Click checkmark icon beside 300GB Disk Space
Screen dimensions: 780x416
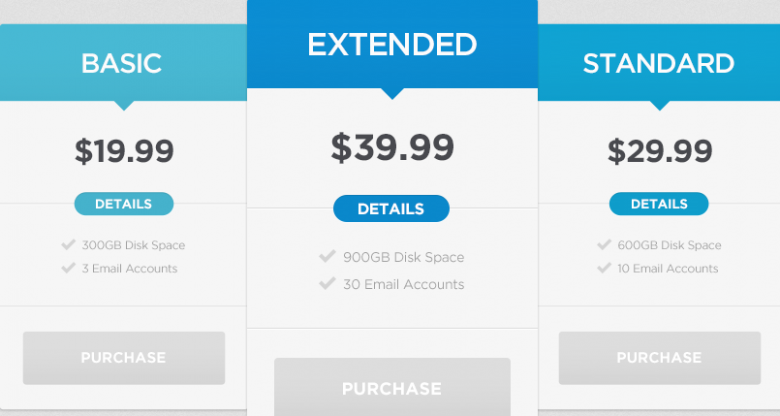[68, 244]
